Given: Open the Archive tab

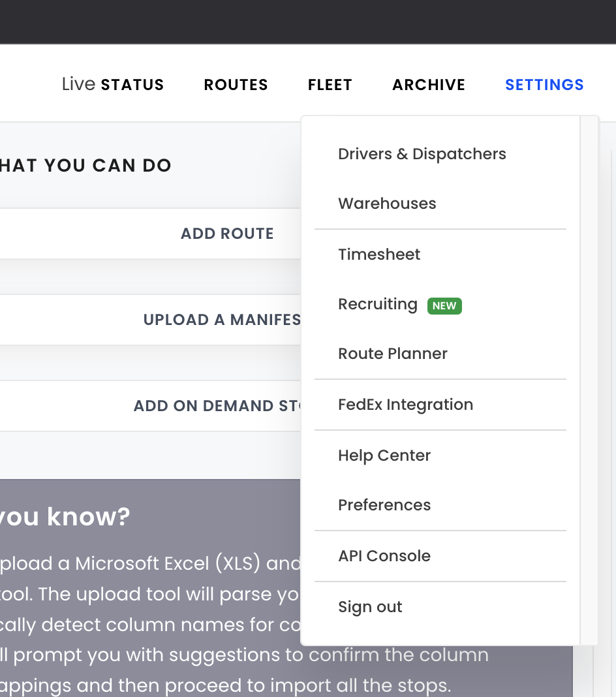Looking at the screenshot, I should 428,85.
